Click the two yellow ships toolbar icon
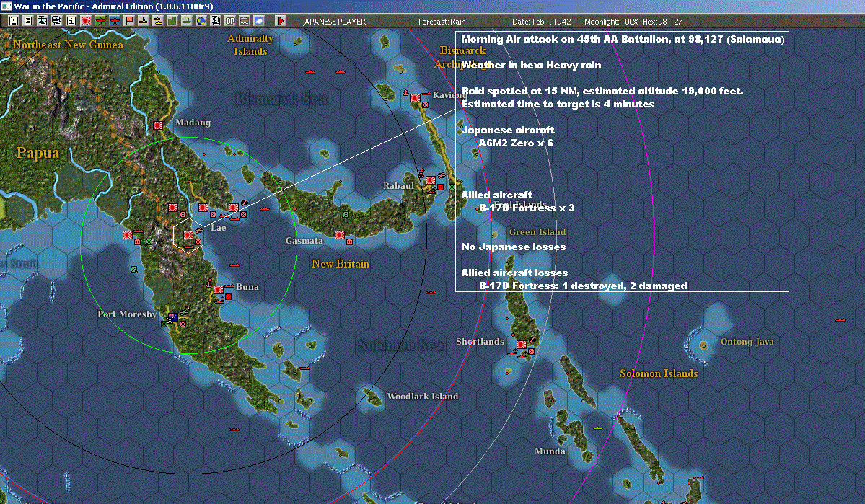 click(x=158, y=21)
